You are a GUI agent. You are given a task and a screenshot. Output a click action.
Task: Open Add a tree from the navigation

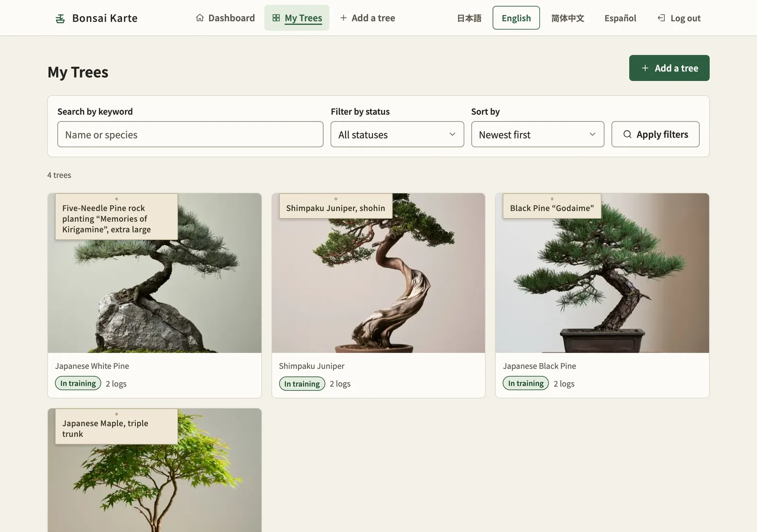coord(368,18)
